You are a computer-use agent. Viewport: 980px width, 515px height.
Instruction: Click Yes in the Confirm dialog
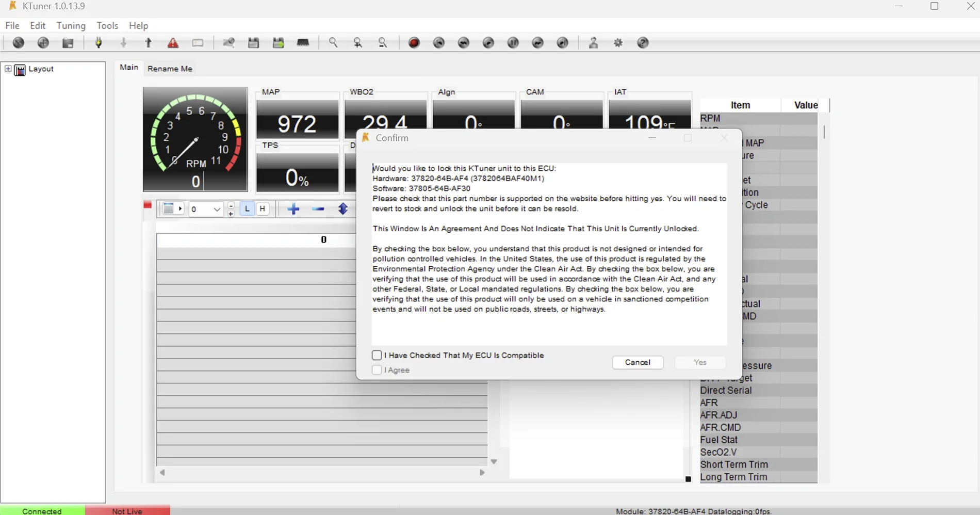coord(700,362)
